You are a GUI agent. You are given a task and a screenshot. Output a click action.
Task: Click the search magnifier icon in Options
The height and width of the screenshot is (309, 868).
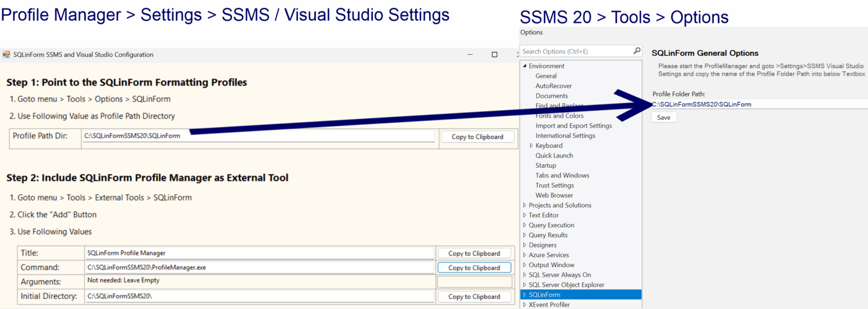637,51
